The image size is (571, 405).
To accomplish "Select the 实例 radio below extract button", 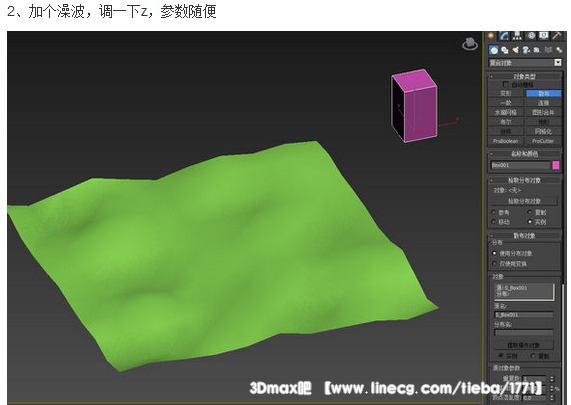I will point(501,355).
